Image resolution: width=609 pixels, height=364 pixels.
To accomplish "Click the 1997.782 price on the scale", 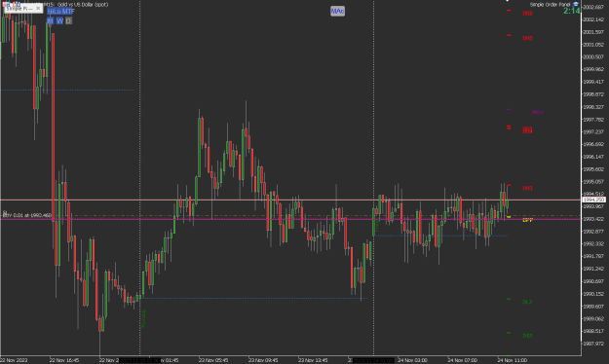I will [593, 120].
